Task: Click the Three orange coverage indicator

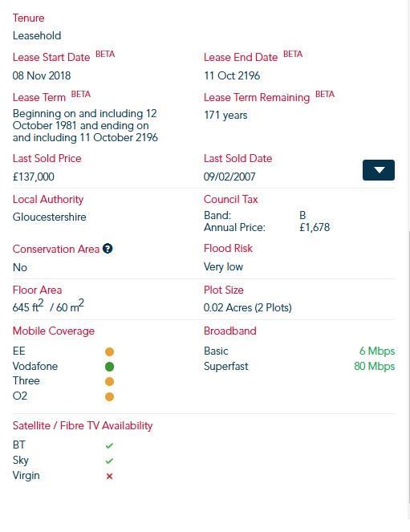Action: [x=109, y=382]
